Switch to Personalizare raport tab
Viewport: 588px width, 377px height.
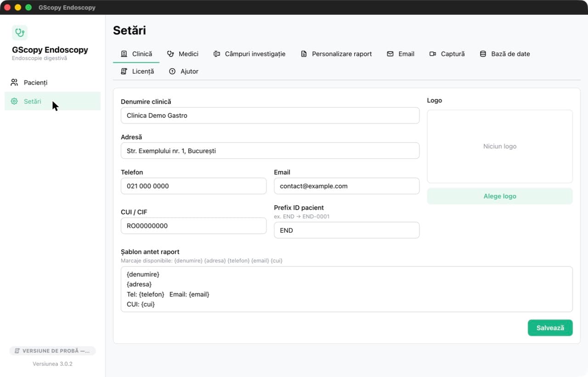(336, 54)
